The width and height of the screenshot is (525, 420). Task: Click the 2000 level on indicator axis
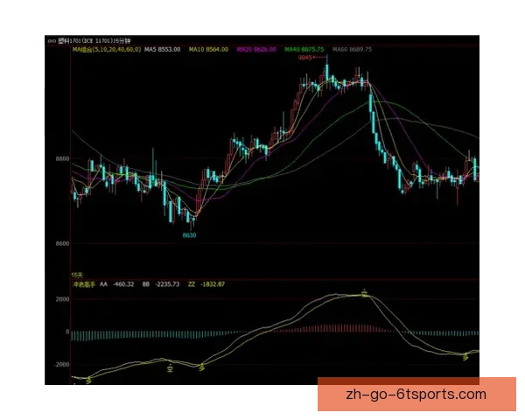tap(61, 299)
